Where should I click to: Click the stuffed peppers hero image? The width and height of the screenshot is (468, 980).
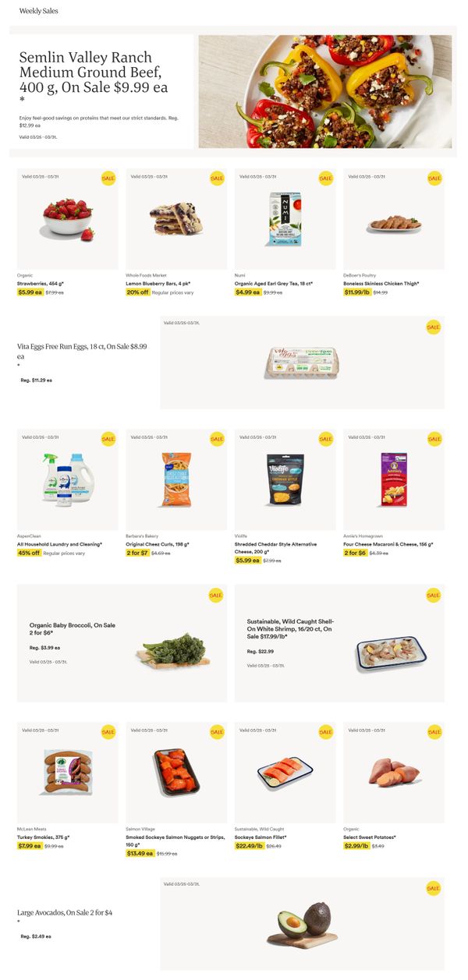click(x=324, y=91)
